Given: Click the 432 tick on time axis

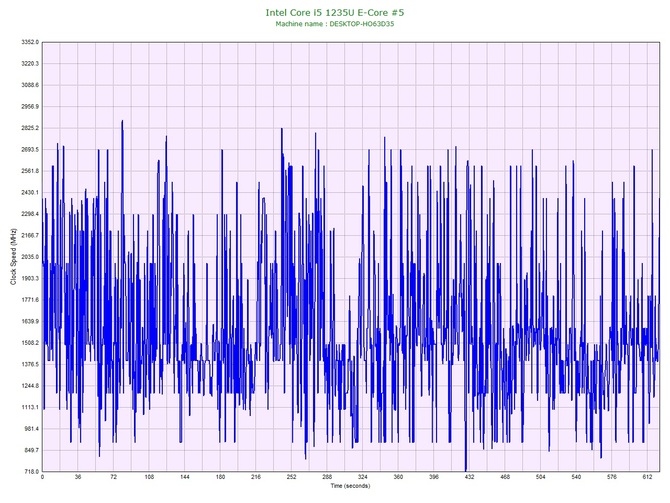Looking at the screenshot, I should click(469, 477).
